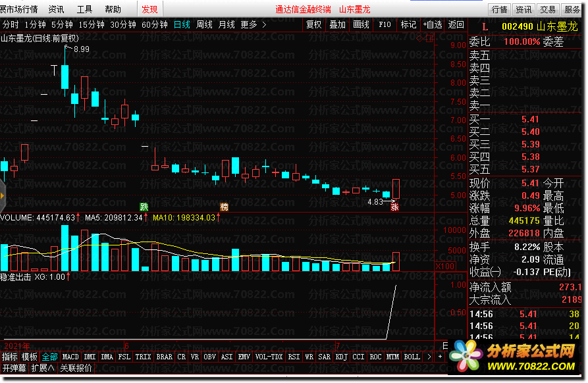
Task: Click the green 跌 marker on the chart
Action: click(x=144, y=207)
